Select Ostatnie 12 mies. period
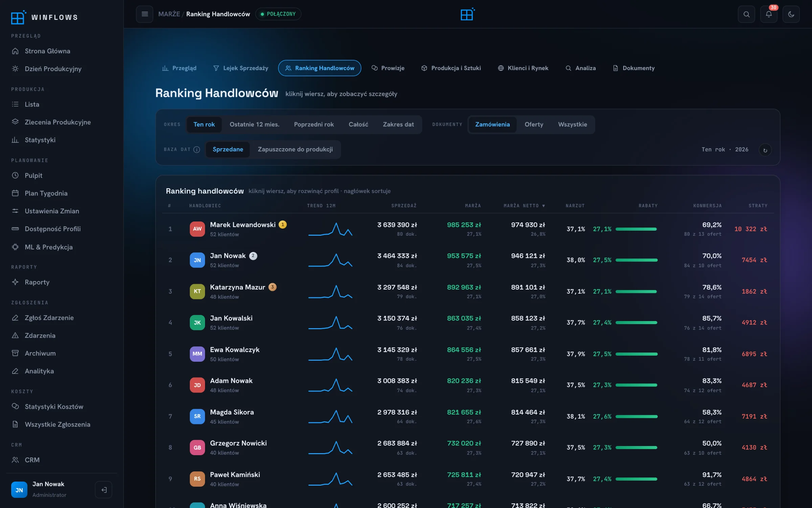 [x=254, y=125]
